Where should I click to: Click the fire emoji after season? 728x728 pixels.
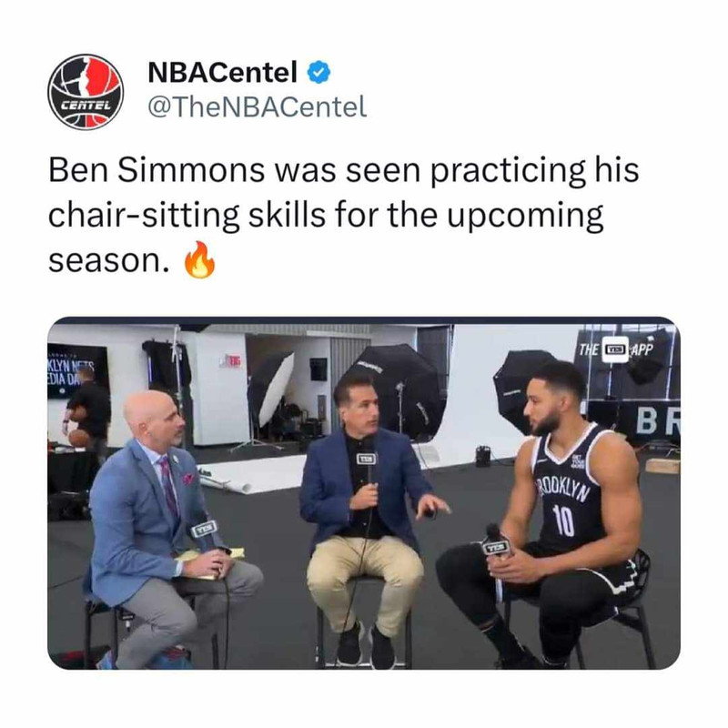(199, 260)
